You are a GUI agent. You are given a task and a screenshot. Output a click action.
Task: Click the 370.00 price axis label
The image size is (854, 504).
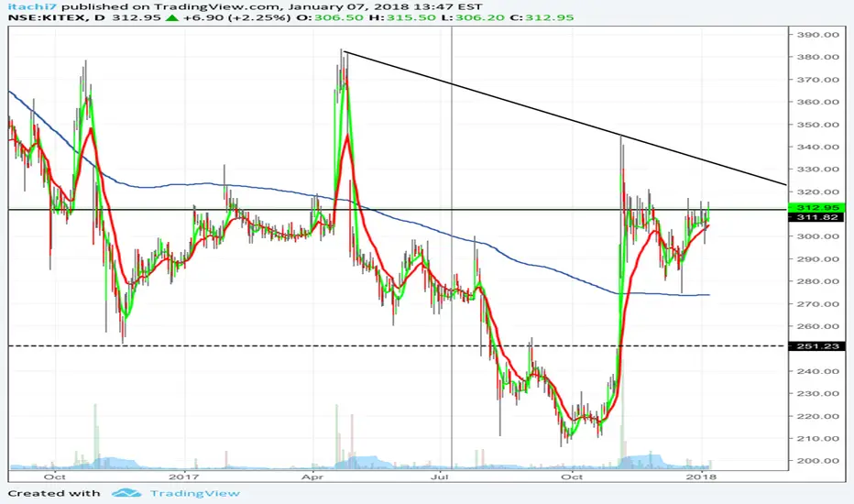[817, 80]
